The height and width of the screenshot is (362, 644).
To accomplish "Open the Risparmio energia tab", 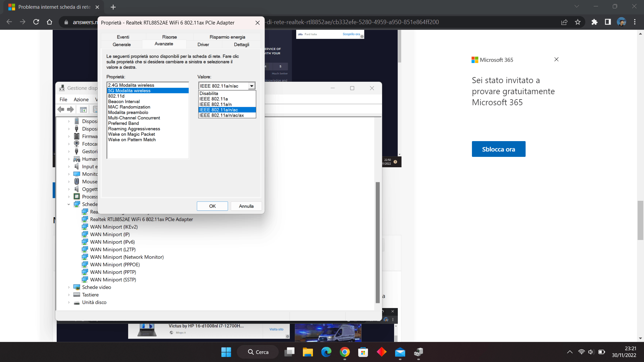I will click(227, 37).
